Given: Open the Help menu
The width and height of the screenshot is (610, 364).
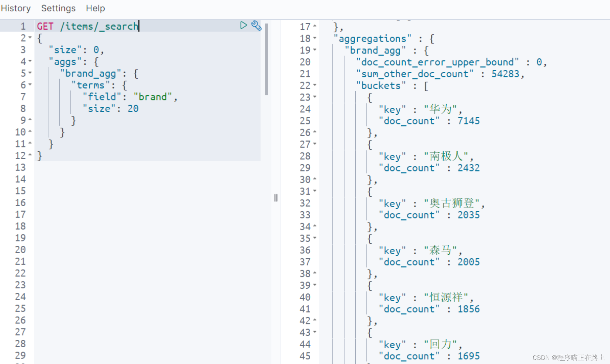Looking at the screenshot, I should click(95, 8).
